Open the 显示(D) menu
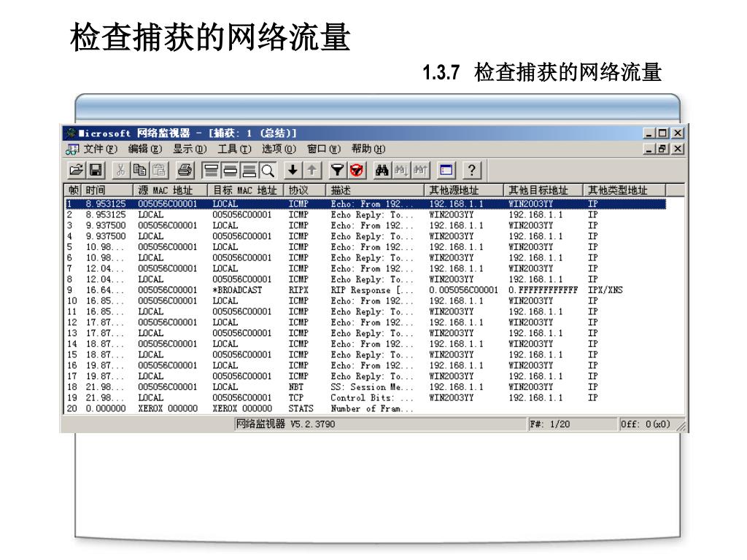 pos(190,149)
